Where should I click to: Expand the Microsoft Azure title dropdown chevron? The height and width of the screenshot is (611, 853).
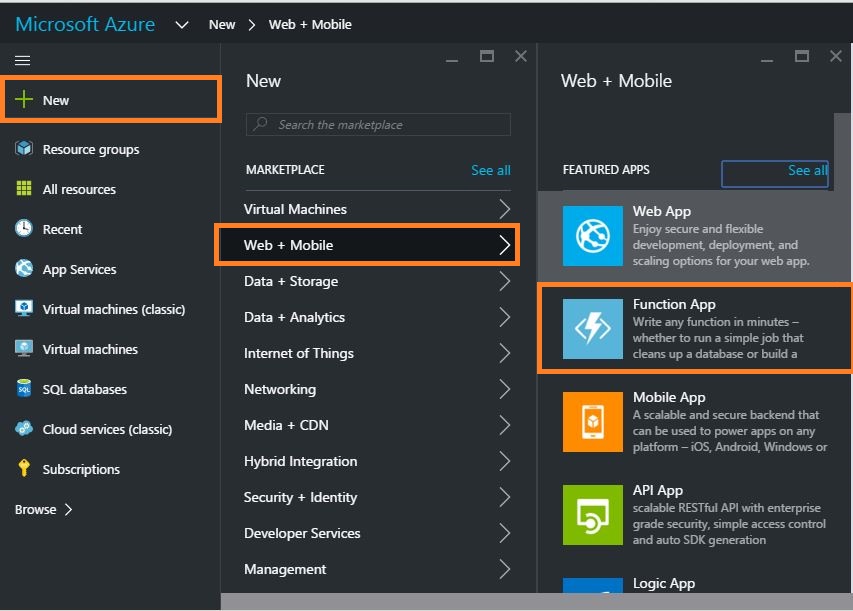pos(181,25)
